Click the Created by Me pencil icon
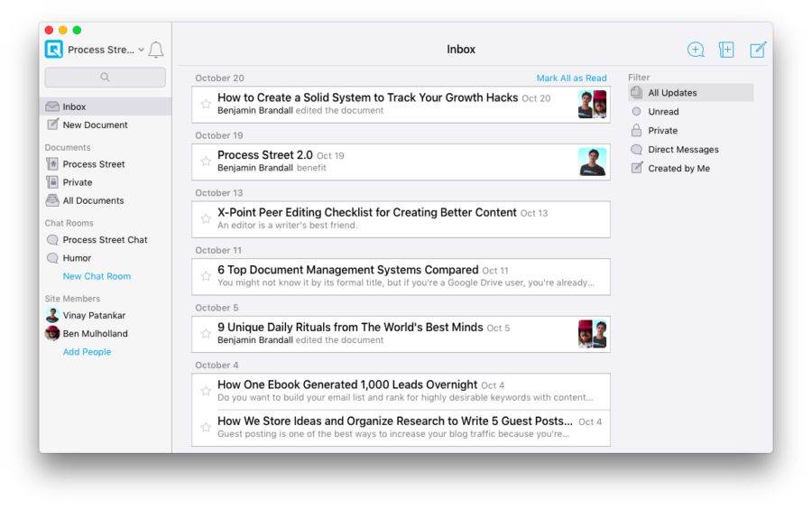Image resolution: width=812 pixels, height=509 pixels. click(x=636, y=168)
